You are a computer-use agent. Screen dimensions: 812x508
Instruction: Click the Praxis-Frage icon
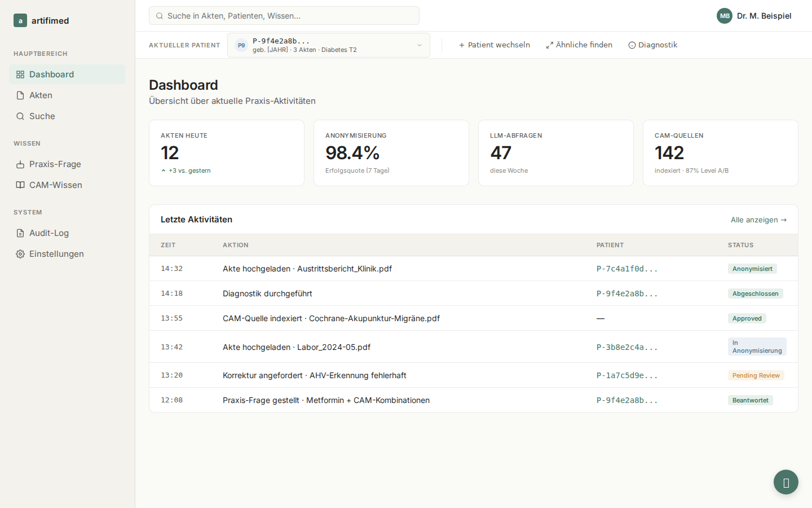pos(20,164)
